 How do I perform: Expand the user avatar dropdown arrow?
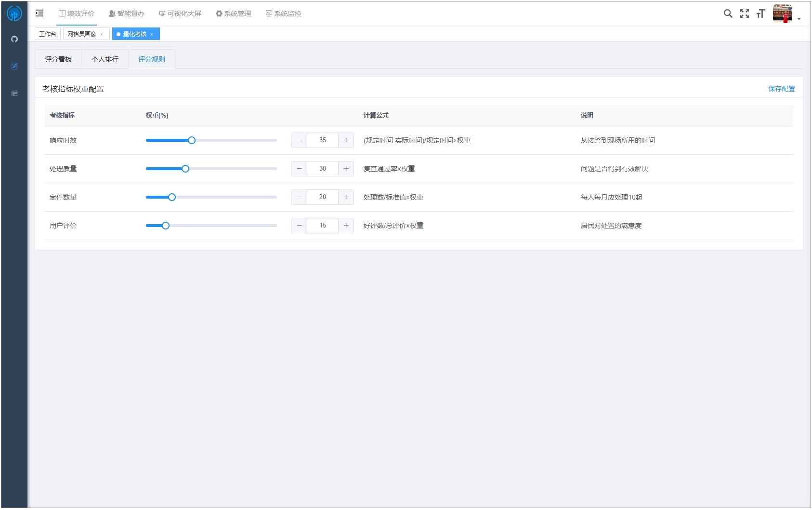click(799, 19)
